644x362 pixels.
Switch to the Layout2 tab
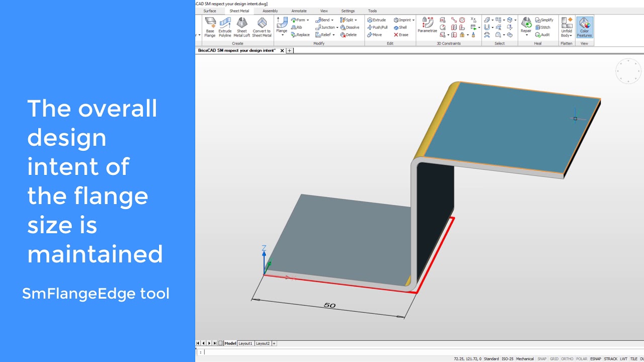tap(263, 343)
